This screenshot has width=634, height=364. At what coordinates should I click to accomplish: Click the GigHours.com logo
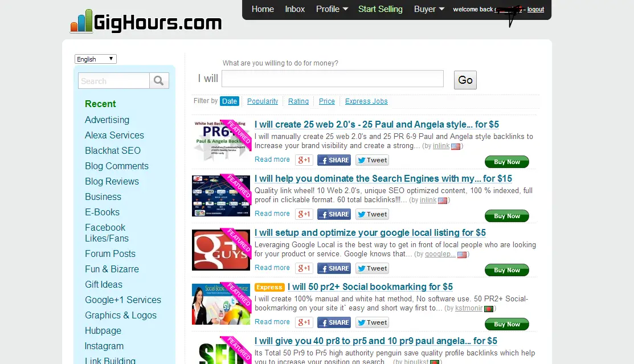[x=146, y=21]
